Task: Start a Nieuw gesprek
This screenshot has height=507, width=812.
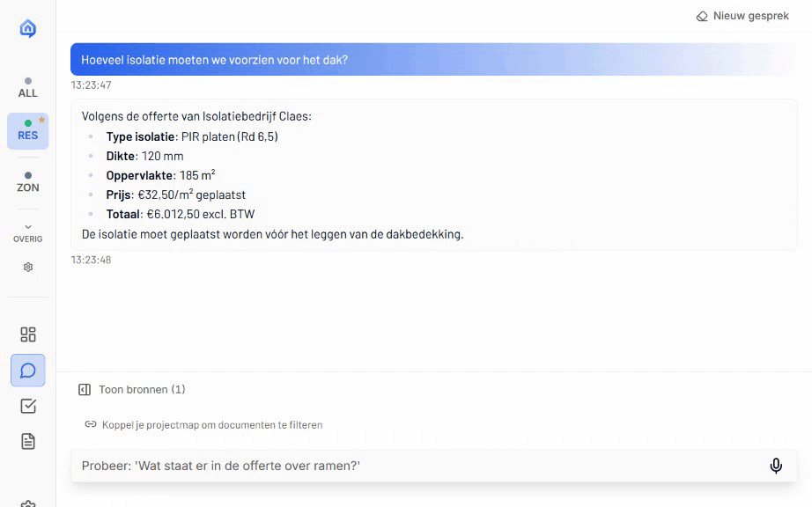Action: 742,16
